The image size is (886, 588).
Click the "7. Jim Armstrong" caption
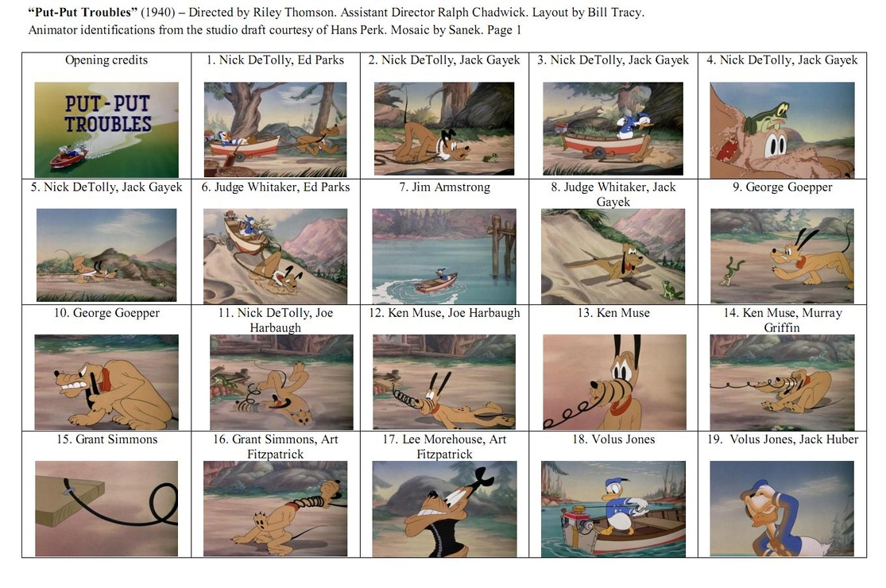coord(445,187)
